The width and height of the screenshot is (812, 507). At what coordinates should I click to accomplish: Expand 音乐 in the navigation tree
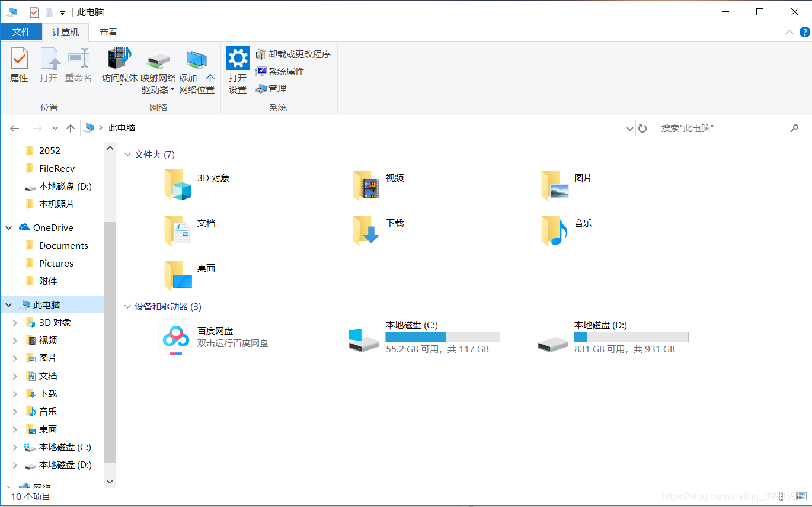pyautogui.click(x=15, y=412)
